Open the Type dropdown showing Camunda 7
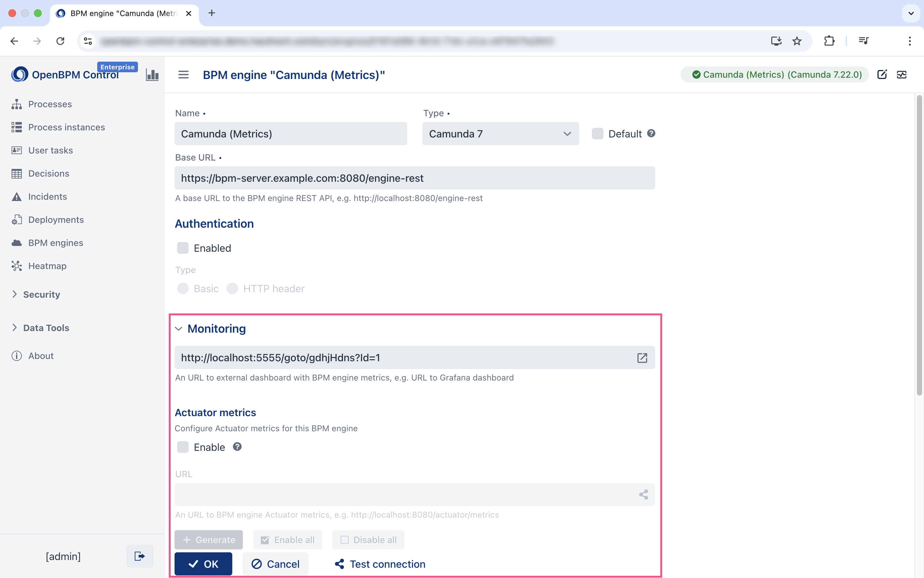Screen dimensions: 924x578 [x=501, y=134]
